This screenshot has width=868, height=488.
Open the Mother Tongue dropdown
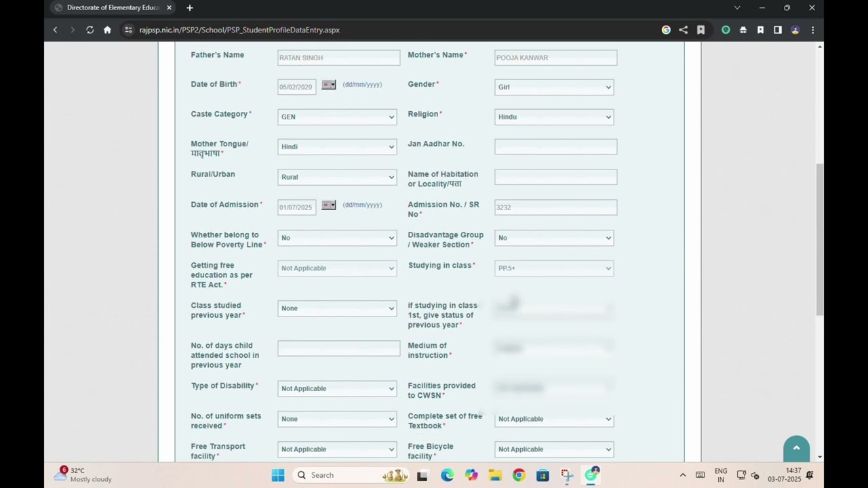337,146
